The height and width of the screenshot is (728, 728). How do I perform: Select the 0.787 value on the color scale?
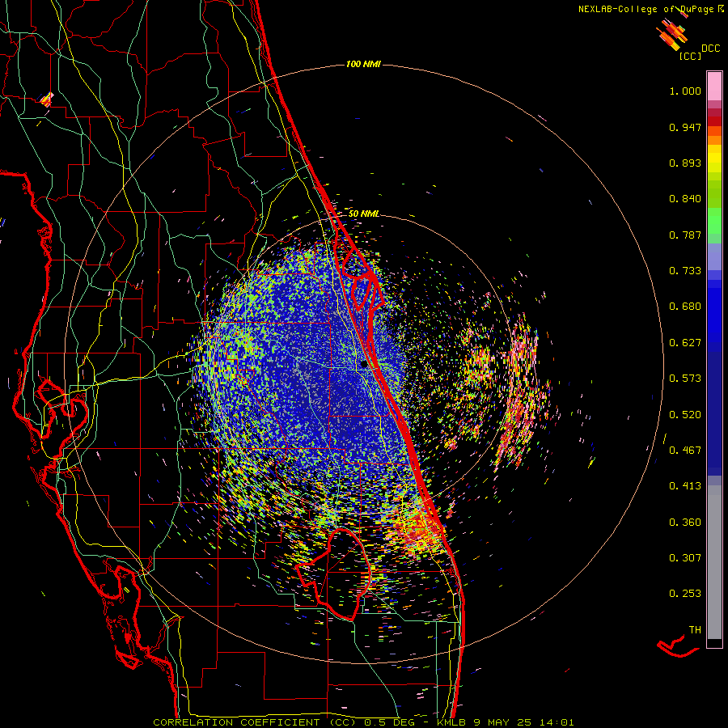click(685, 235)
